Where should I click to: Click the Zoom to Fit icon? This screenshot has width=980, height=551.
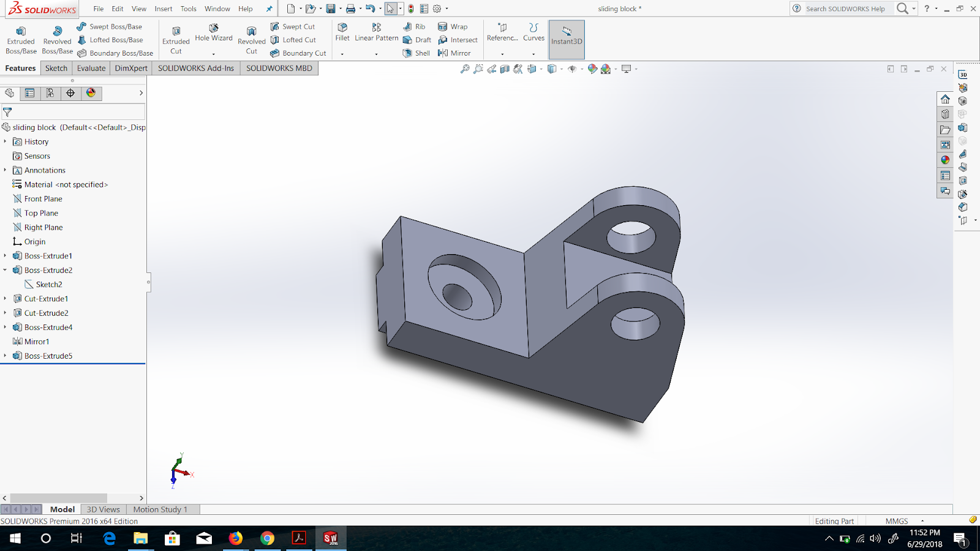coord(465,69)
